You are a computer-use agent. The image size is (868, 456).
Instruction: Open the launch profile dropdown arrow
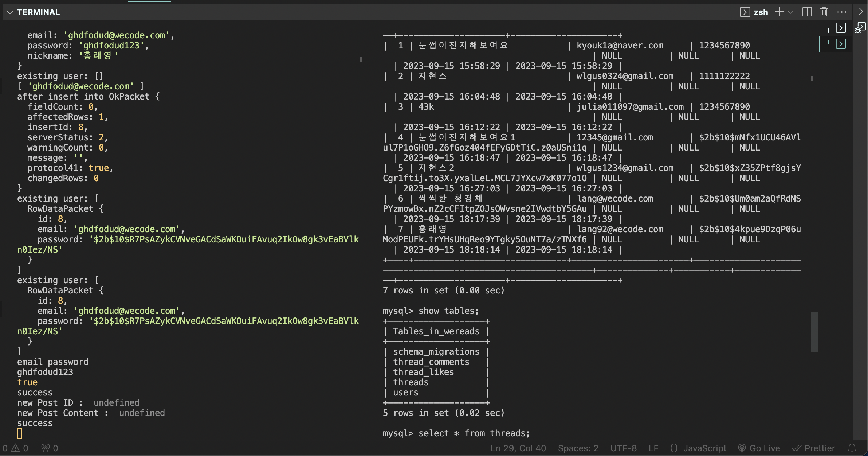791,12
